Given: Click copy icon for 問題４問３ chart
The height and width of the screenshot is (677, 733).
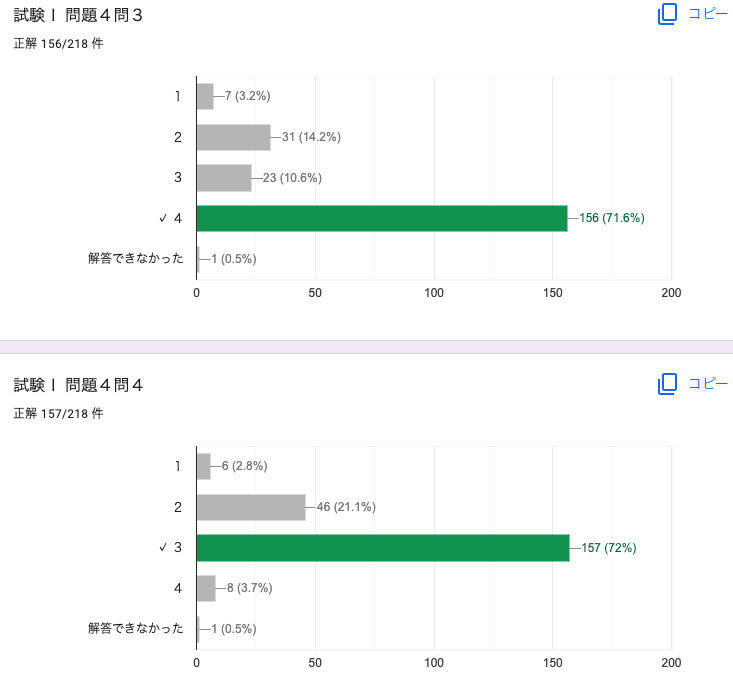Looking at the screenshot, I should pos(667,14).
